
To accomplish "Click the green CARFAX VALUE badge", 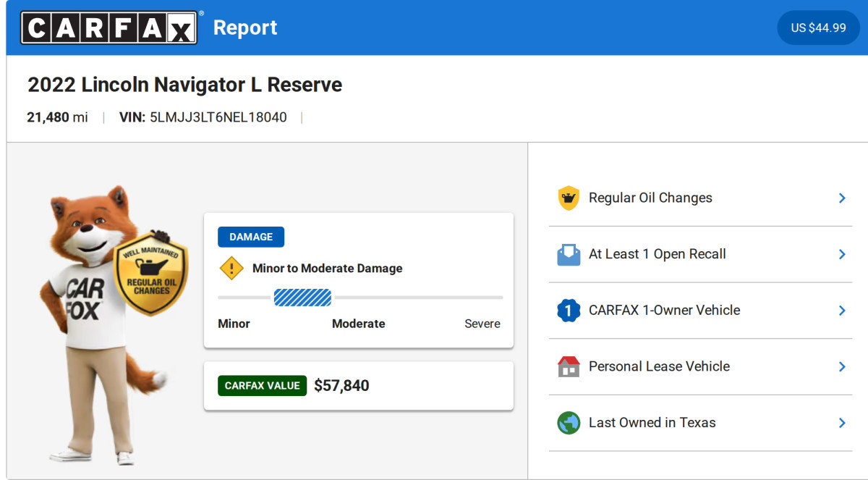I will coord(262,386).
